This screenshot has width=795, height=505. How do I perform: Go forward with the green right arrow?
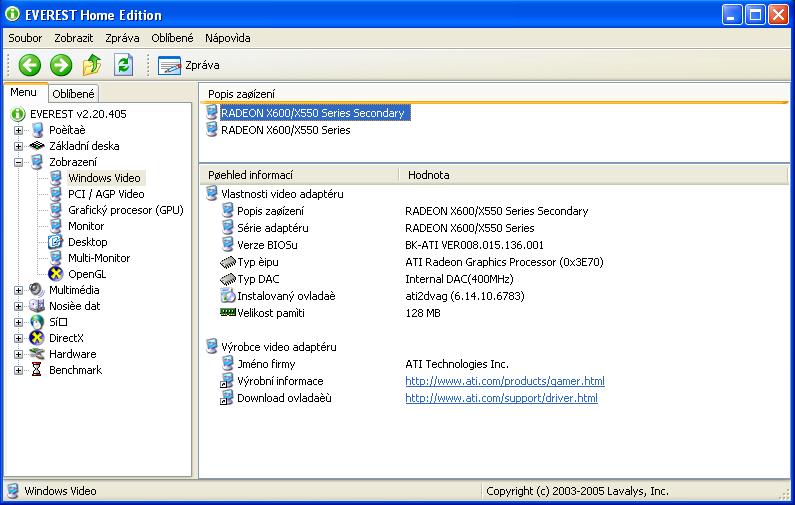point(61,65)
